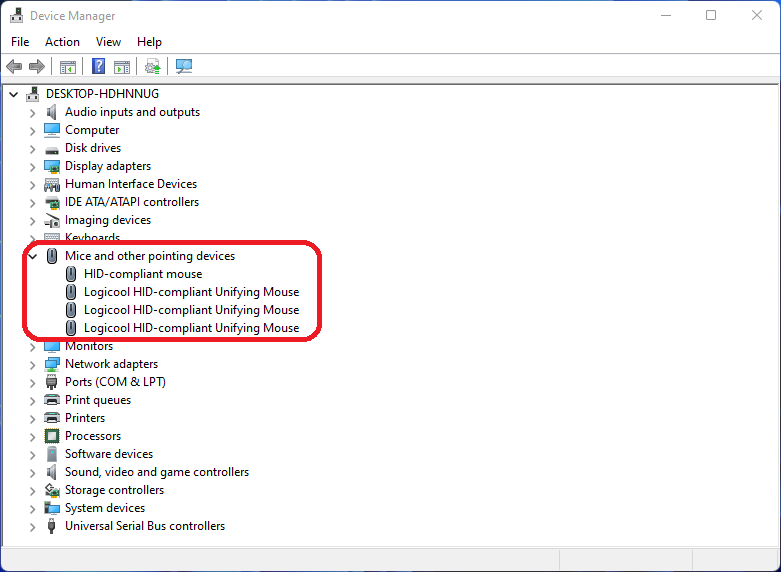This screenshot has height=572, width=781.
Task: Select the camera icon beside Imaging devices
Action: 52,220
